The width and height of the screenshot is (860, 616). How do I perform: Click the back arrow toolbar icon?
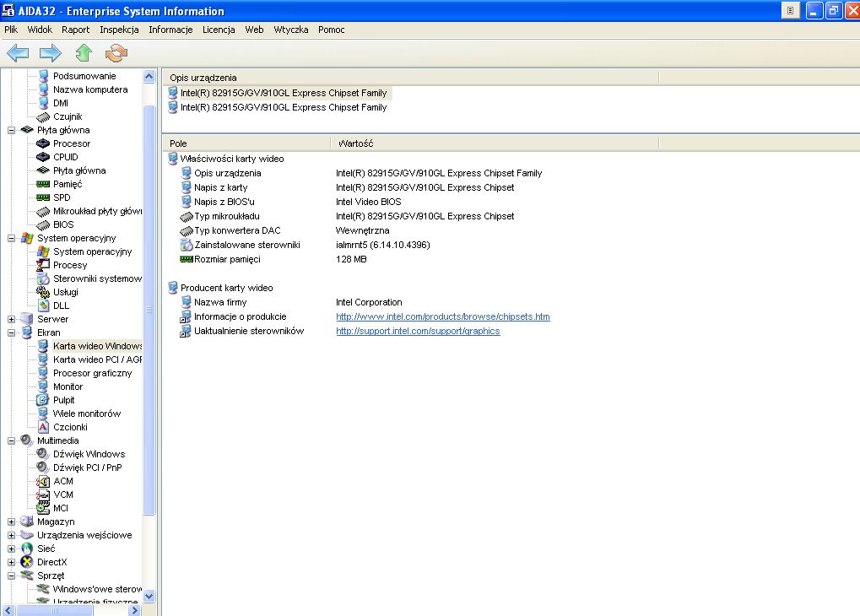point(18,53)
